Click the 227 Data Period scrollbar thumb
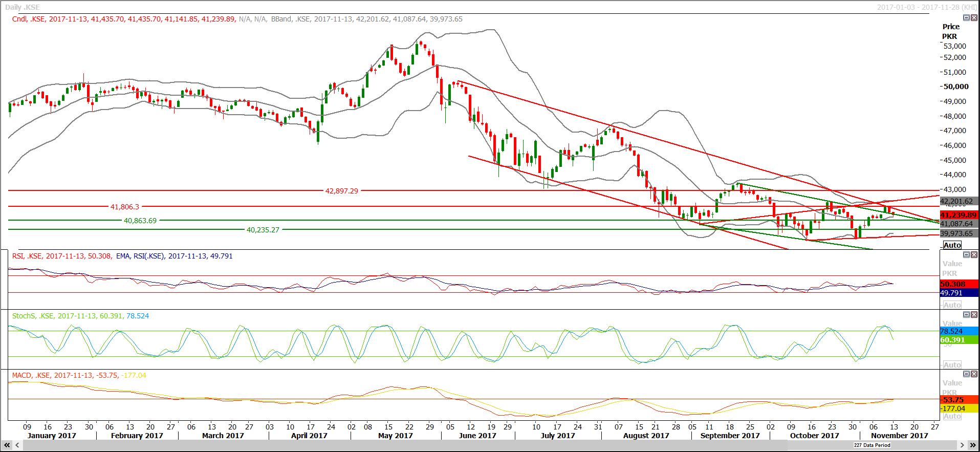This screenshot has width=980, height=452. (872, 445)
